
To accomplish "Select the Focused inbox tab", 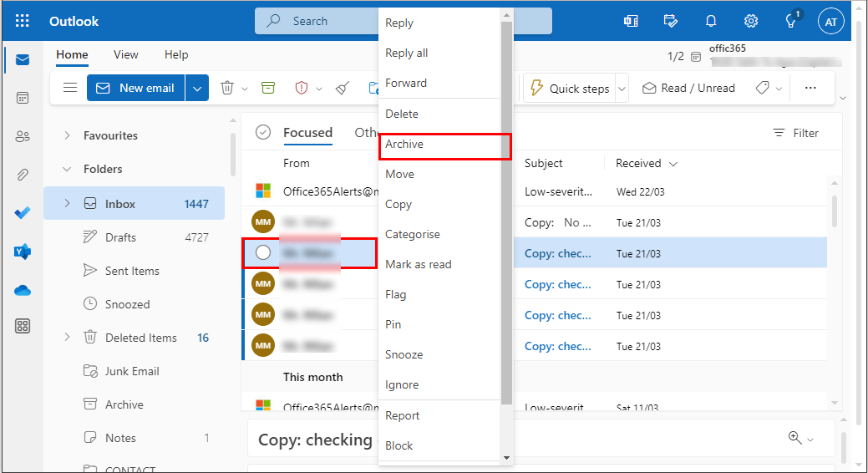I will [307, 133].
